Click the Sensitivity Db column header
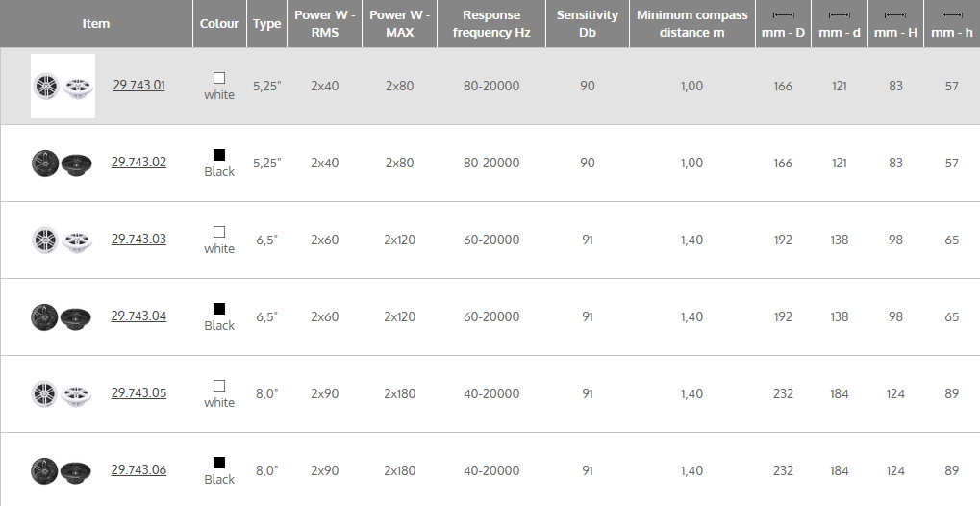 tap(587, 24)
